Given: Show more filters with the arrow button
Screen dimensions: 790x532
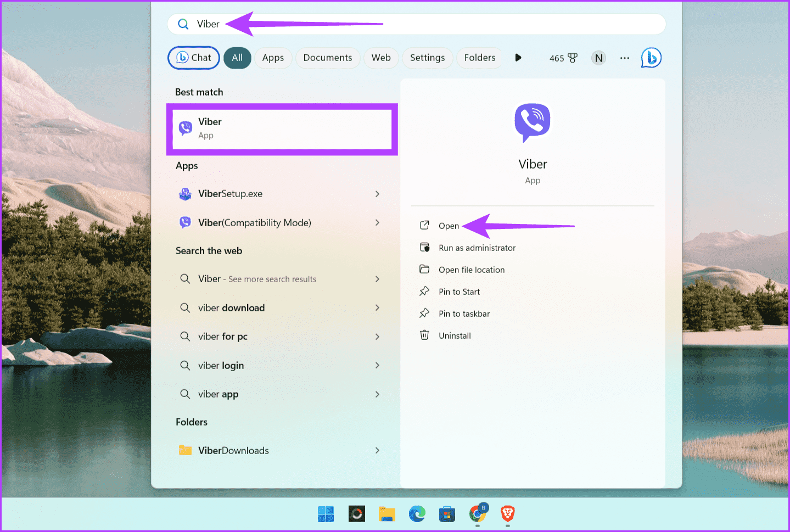Looking at the screenshot, I should coord(518,58).
